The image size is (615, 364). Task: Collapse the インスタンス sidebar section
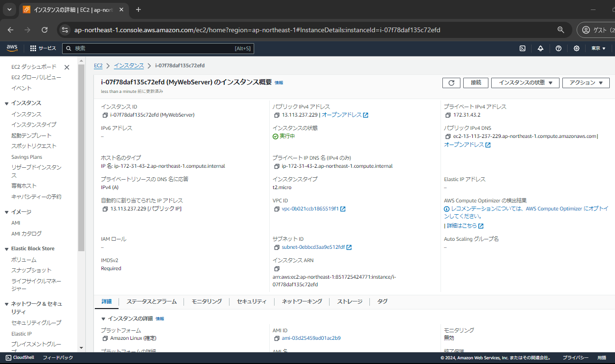7,103
